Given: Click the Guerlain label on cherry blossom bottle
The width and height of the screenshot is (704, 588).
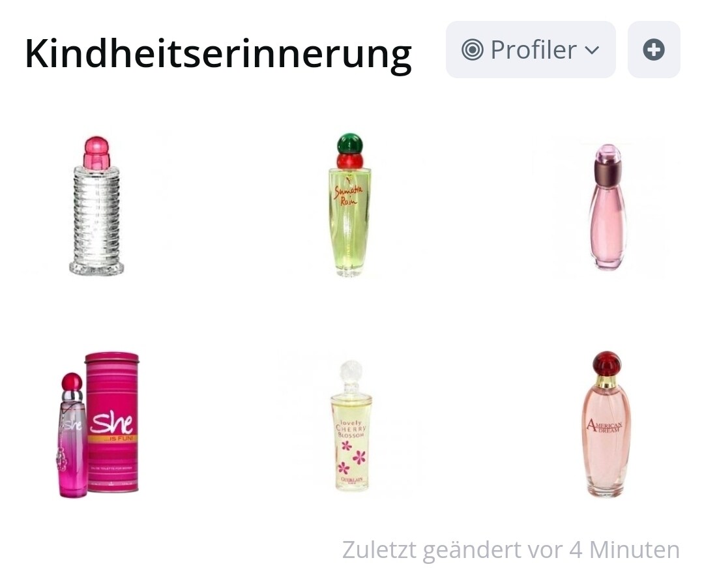Looking at the screenshot, I should click(x=351, y=480).
